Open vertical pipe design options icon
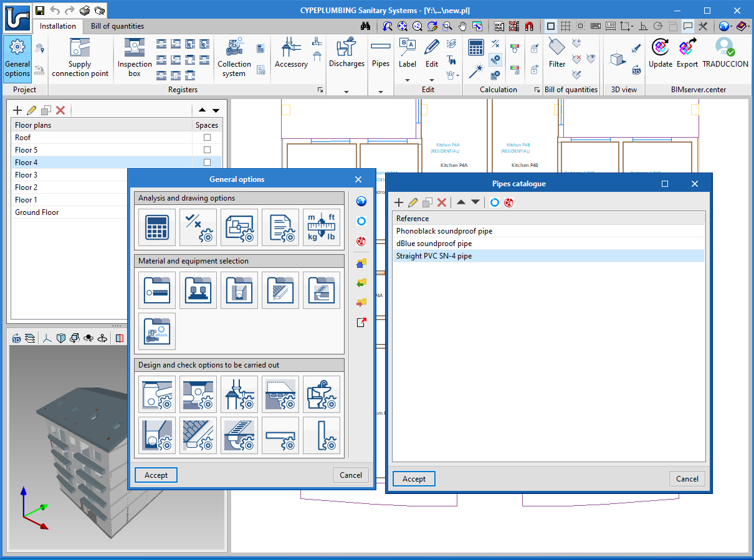The width and height of the screenshot is (754, 560). point(322,435)
